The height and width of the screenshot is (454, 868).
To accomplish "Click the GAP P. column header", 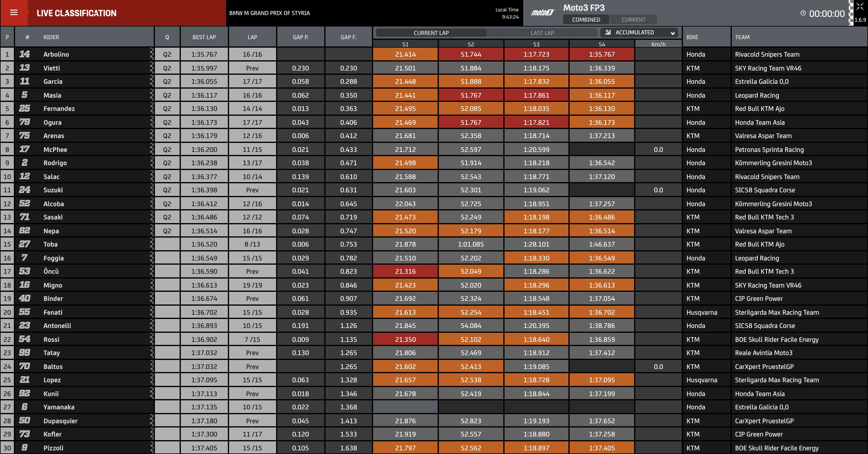I will (300, 37).
